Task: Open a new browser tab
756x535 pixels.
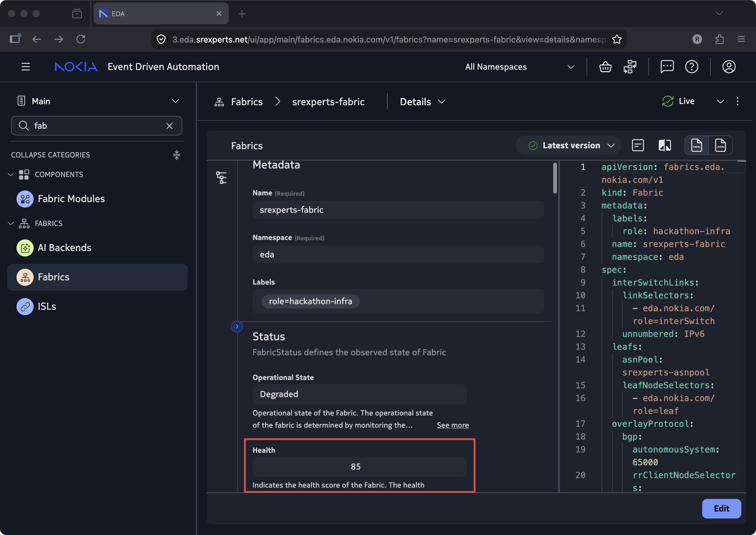Action: pyautogui.click(x=242, y=13)
